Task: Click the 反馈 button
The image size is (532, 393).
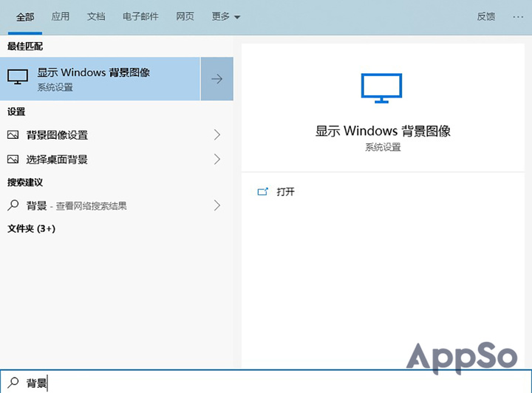Action: coord(486,16)
